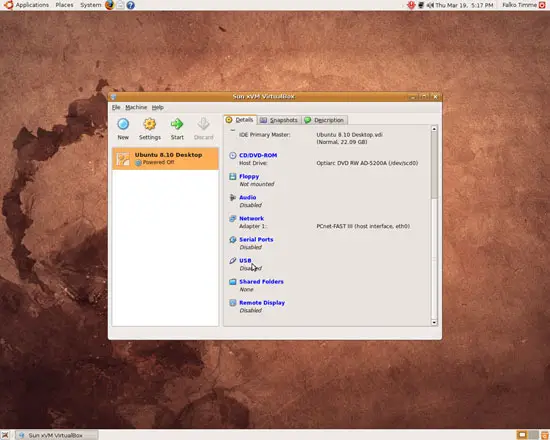Switch to the Description tab

pyautogui.click(x=324, y=120)
